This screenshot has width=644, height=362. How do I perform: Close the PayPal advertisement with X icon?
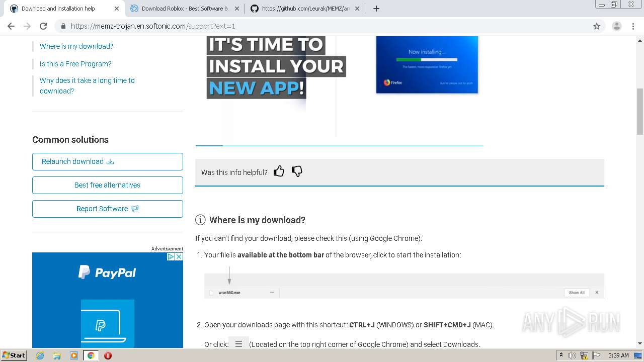(179, 256)
